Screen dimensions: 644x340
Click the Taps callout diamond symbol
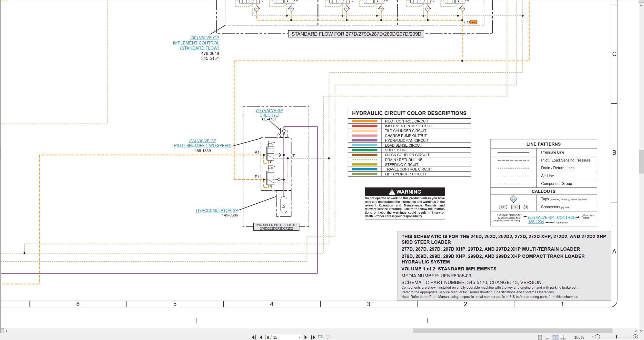coord(513,199)
